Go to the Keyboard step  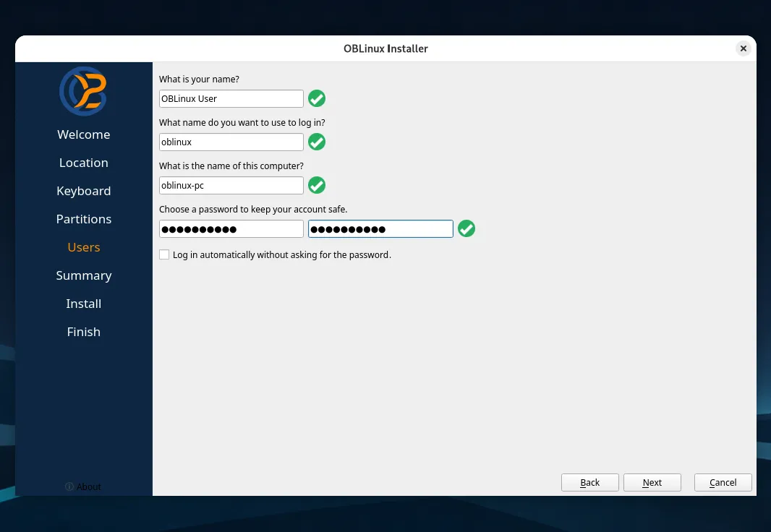(x=84, y=191)
